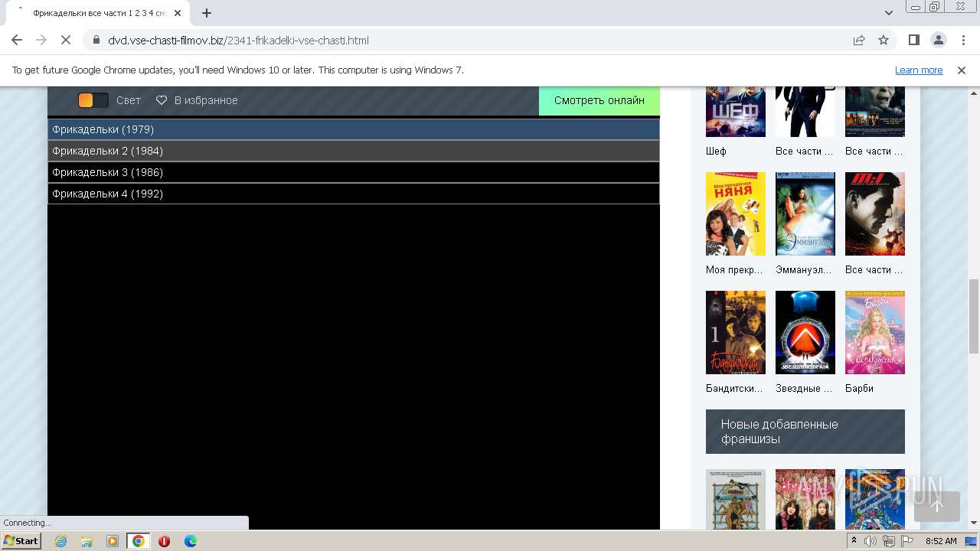The image size is (980, 551).
Task: Add to favorites with В избранное
Action: (x=197, y=100)
